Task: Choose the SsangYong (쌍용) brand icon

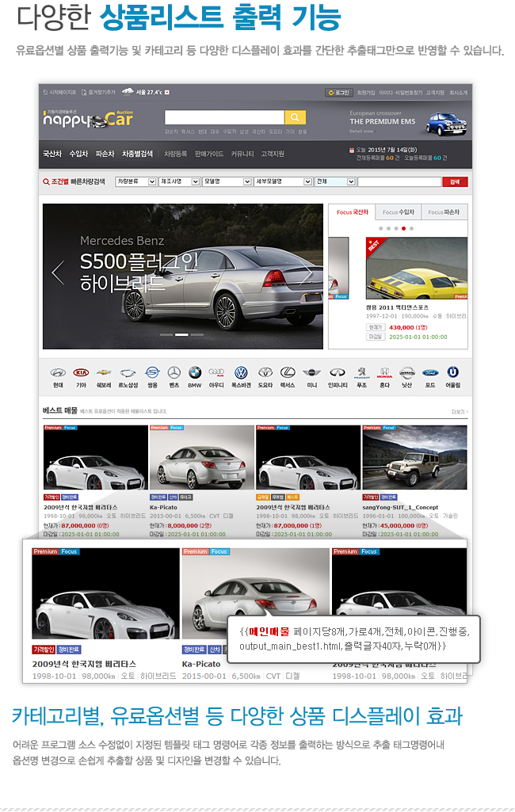Action: (152, 372)
